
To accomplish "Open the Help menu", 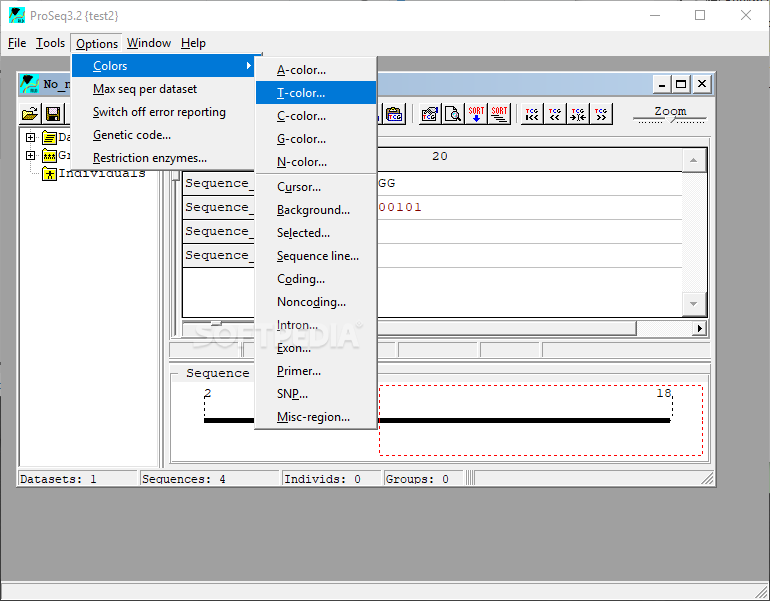I will pos(193,43).
